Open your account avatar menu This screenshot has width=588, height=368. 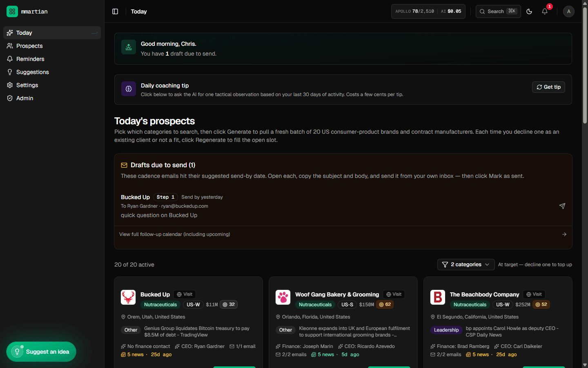coord(568,11)
